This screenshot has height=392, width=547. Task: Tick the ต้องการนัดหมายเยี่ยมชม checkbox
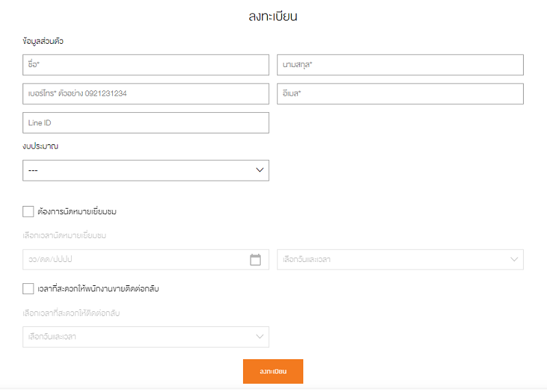click(28, 211)
